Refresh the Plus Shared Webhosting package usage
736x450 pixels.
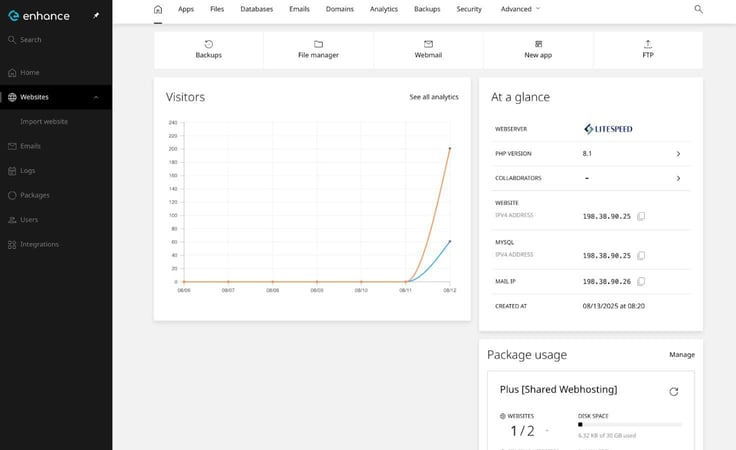click(x=674, y=391)
